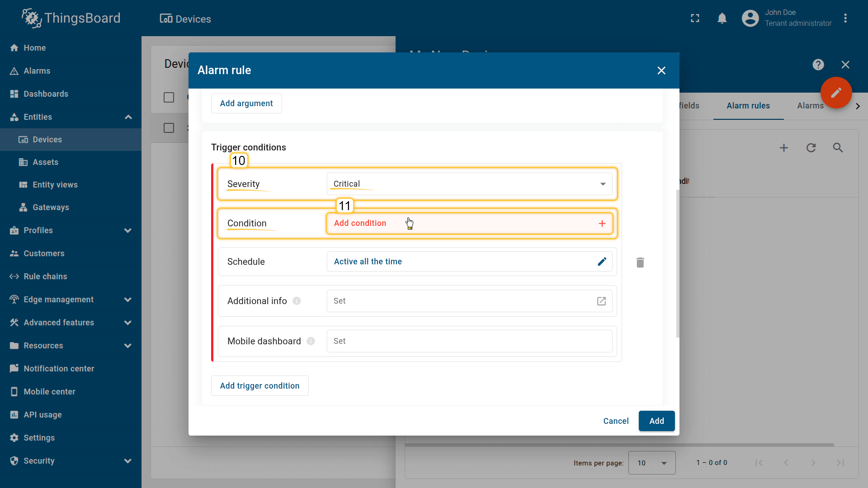Collapse the Entities section in sidebar
868x488 pixels.
[128, 117]
